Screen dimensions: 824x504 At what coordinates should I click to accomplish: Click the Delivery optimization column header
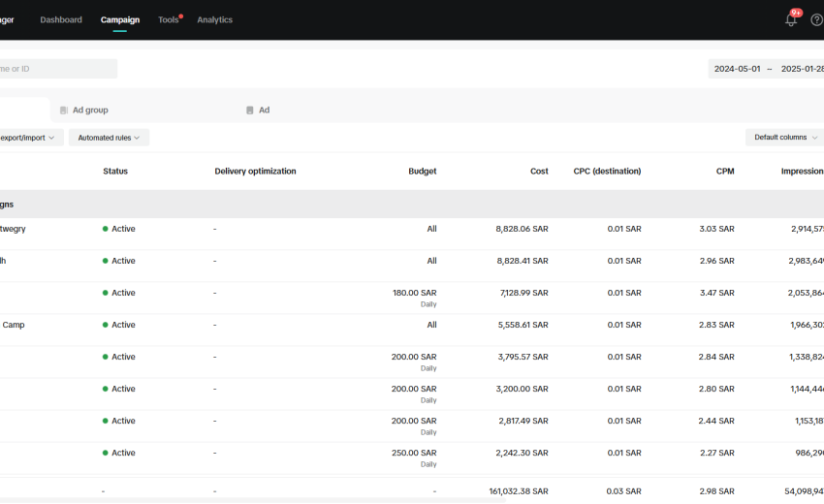[x=255, y=172]
